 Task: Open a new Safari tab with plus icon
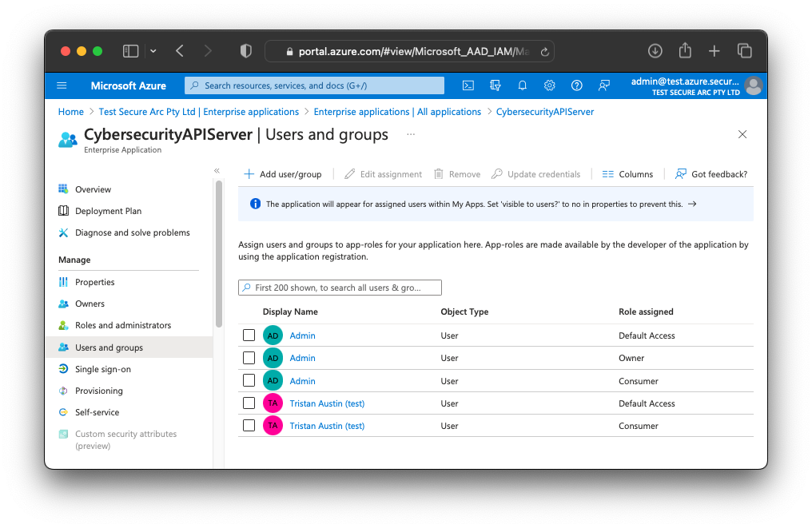coord(714,51)
